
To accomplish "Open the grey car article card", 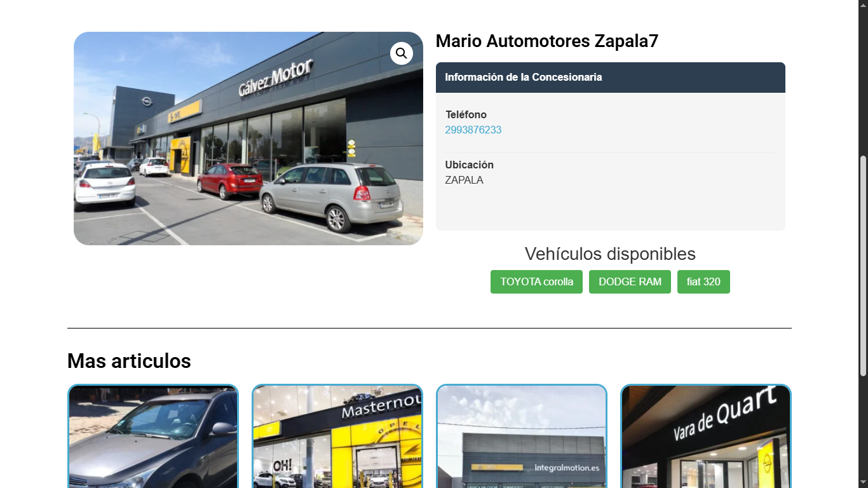I will click(153, 436).
